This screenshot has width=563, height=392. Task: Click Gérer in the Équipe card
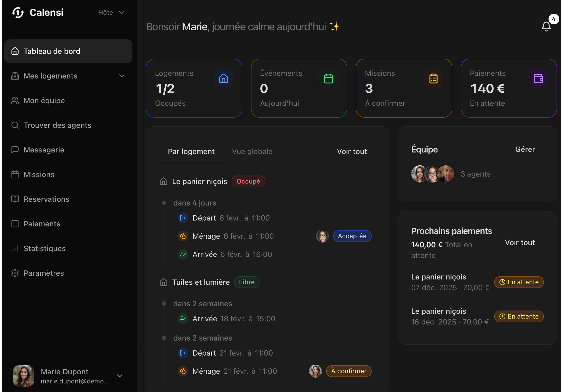tap(525, 149)
